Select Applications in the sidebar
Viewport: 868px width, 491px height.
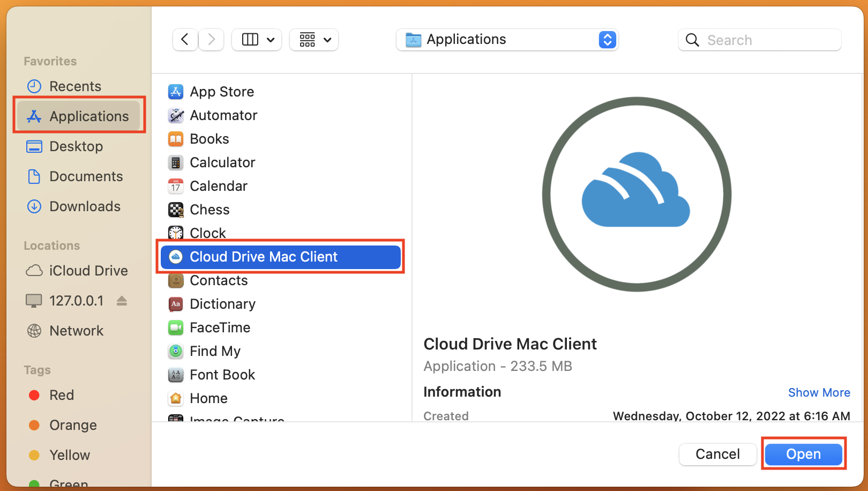point(78,116)
